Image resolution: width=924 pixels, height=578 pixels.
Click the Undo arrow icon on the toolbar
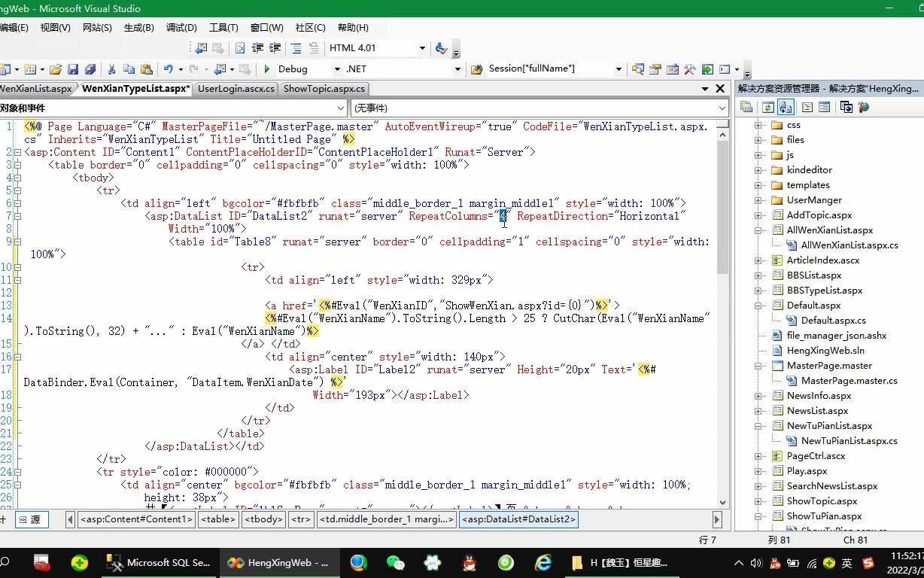167,68
